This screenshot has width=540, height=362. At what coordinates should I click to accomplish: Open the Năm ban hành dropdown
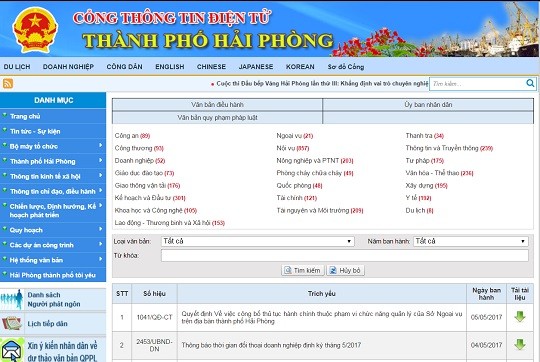click(x=470, y=241)
